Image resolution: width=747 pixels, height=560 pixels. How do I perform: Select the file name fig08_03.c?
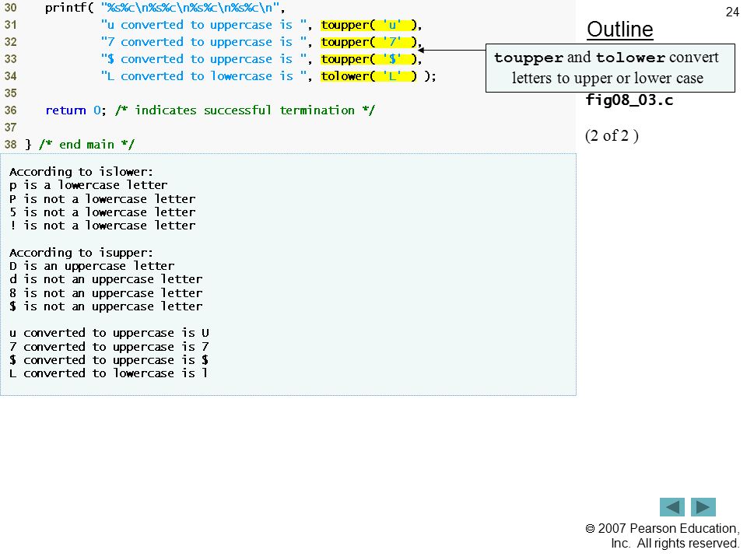[629, 100]
